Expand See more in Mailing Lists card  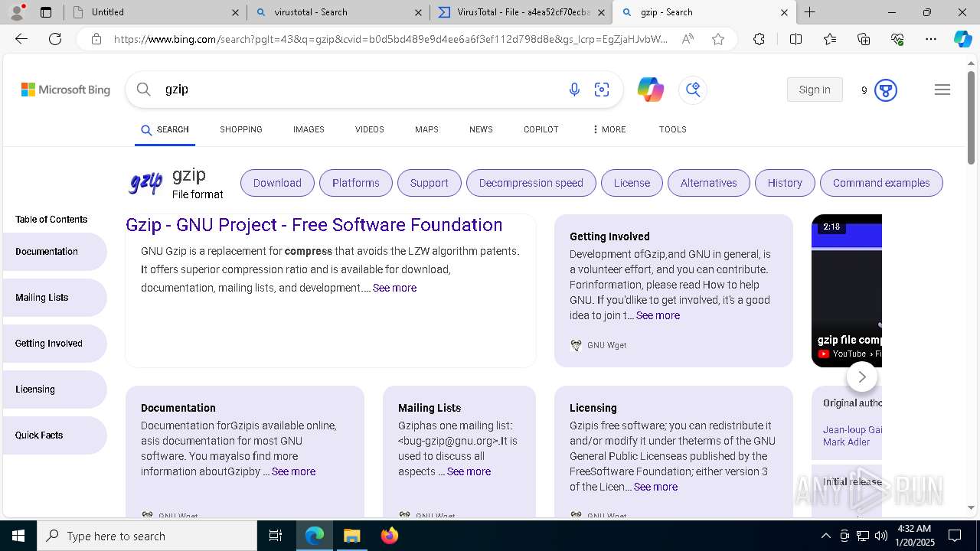pyautogui.click(x=469, y=471)
